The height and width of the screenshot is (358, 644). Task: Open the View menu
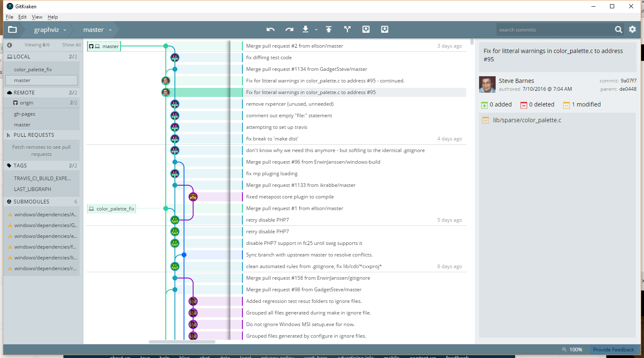37,17
